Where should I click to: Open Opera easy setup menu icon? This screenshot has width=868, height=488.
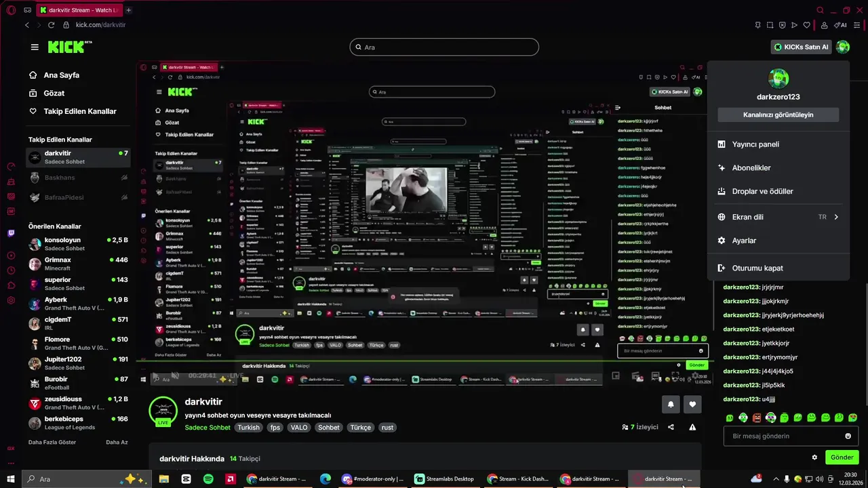858,25
